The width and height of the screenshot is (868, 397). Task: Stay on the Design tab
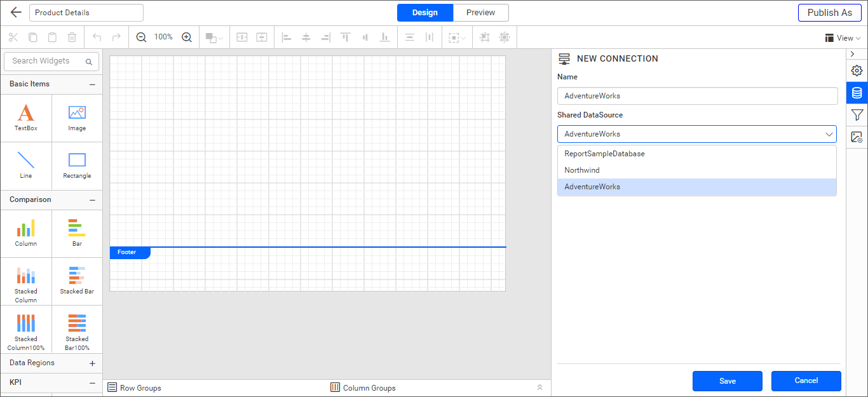pos(424,12)
